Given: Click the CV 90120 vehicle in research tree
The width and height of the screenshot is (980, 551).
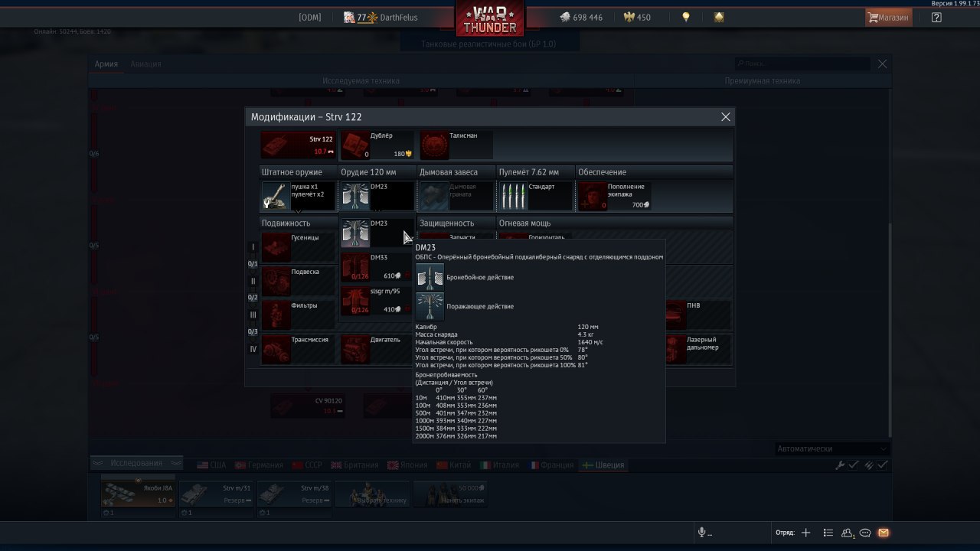Looking at the screenshot, I should (x=307, y=406).
